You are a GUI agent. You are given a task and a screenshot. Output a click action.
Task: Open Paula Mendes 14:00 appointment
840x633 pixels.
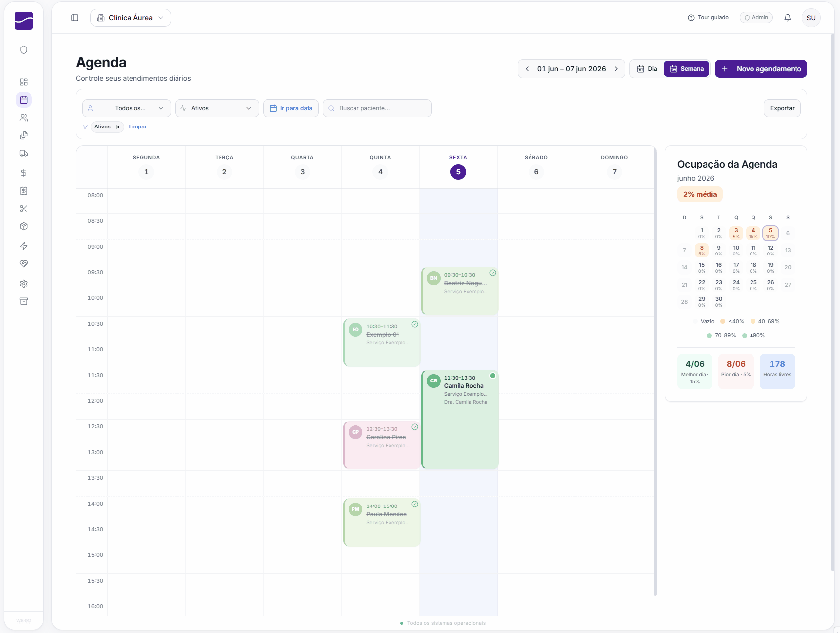(382, 522)
